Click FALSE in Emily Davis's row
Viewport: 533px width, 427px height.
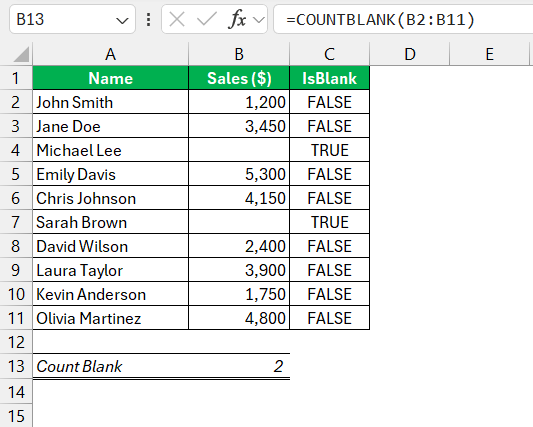[x=329, y=174]
